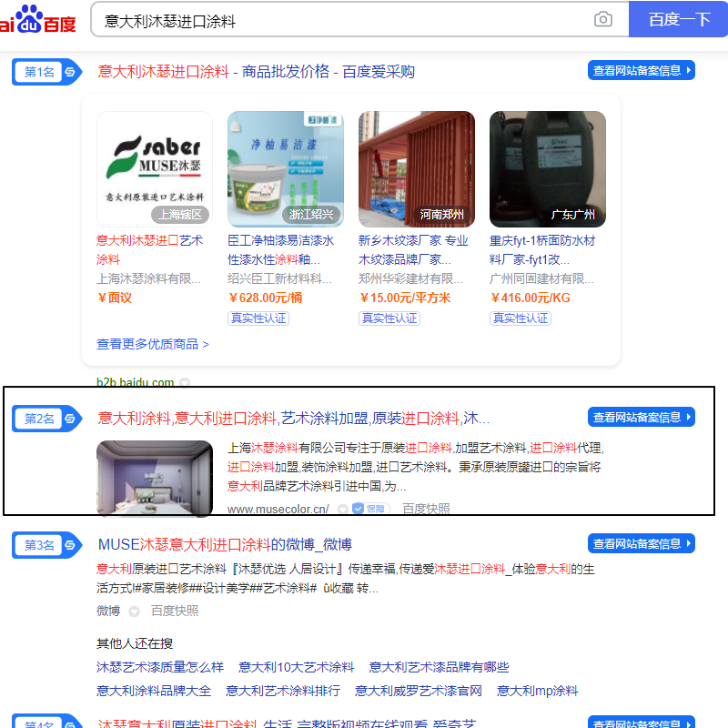Image resolution: width=728 pixels, height=728 pixels.
Task: Click seller name 绍兴臣工新材料科...
Action: click(279, 278)
